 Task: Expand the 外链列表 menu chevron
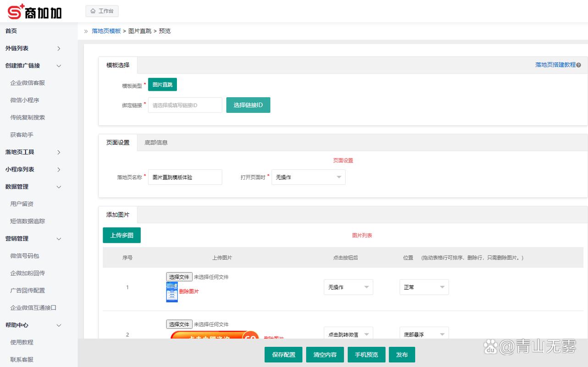coord(59,49)
